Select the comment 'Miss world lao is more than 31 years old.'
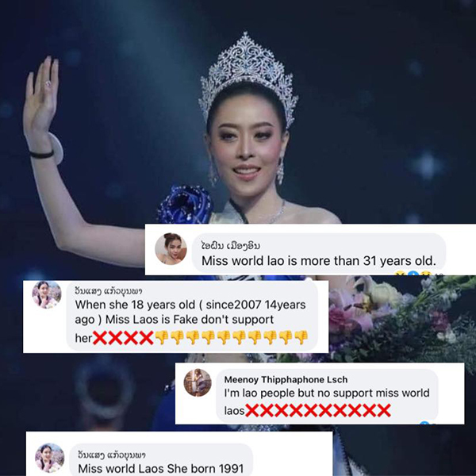 pos(319,261)
